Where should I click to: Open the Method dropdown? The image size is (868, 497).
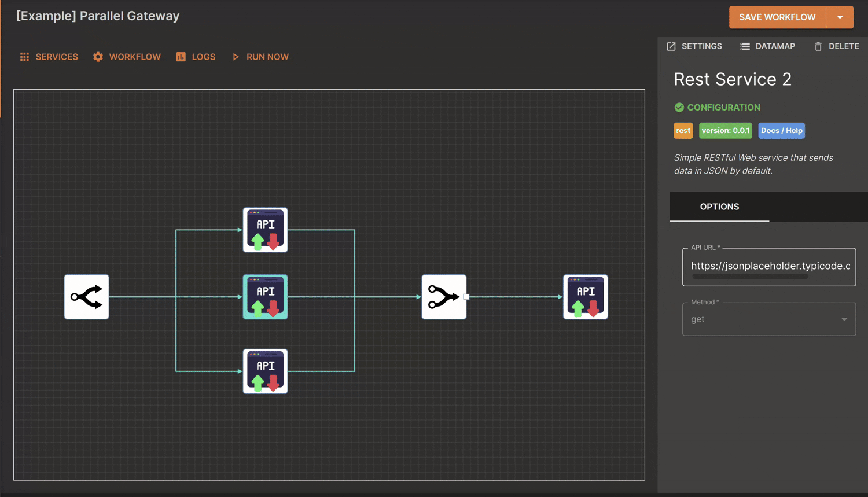coord(769,319)
